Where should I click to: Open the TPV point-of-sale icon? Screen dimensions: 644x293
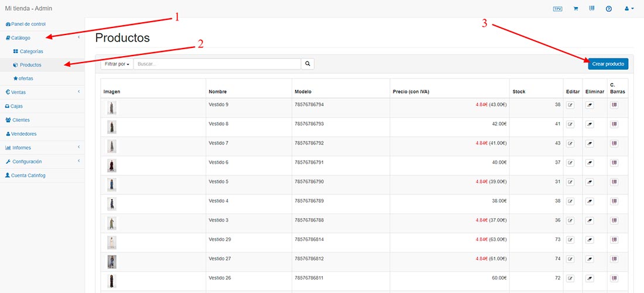pos(558,9)
